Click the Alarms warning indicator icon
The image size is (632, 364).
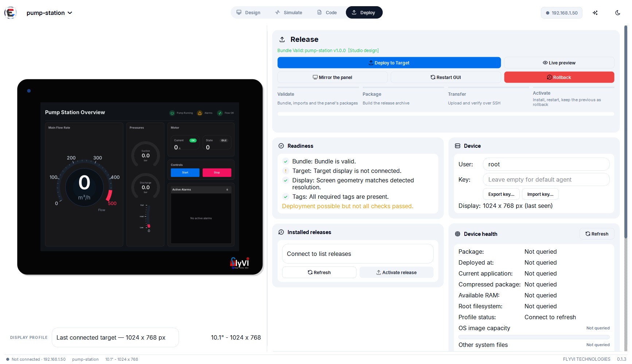[x=200, y=113]
